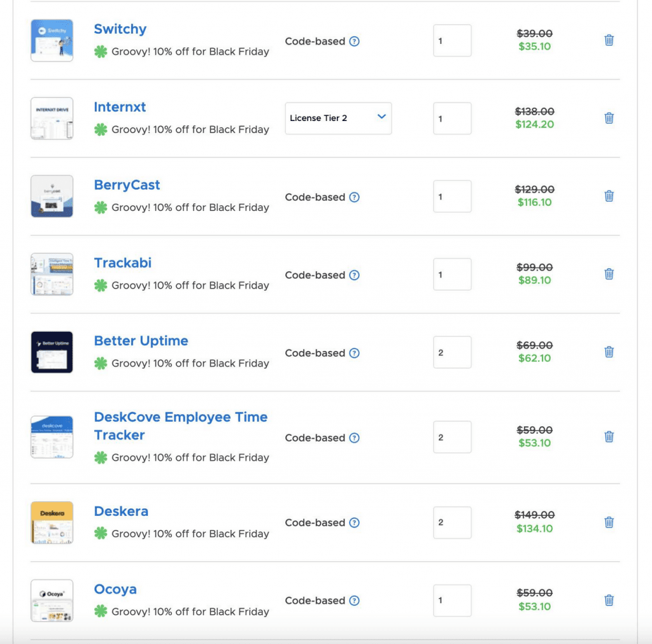Click green asterisk icon under Internxt
This screenshot has width=652, height=644.
click(101, 129)
